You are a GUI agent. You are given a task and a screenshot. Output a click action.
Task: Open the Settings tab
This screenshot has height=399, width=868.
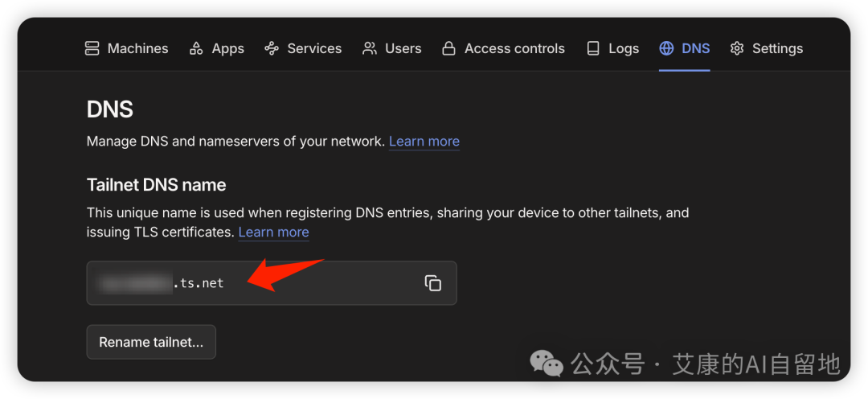coord(766,49)
